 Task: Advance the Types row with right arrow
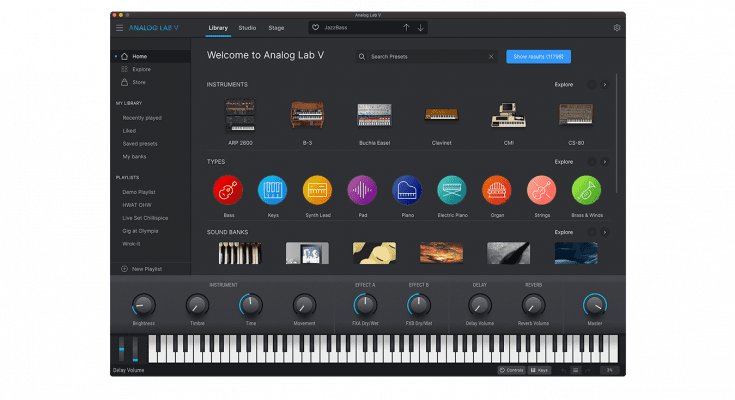coord(604,161)
